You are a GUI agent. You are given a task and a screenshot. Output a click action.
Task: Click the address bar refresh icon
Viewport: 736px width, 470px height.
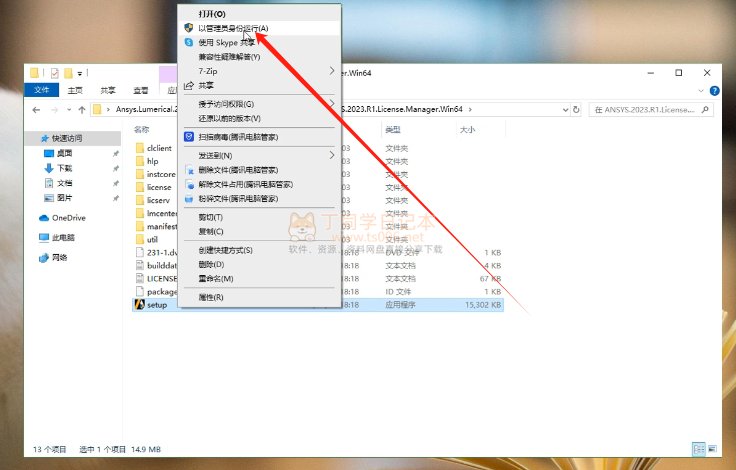pos(576,109)
